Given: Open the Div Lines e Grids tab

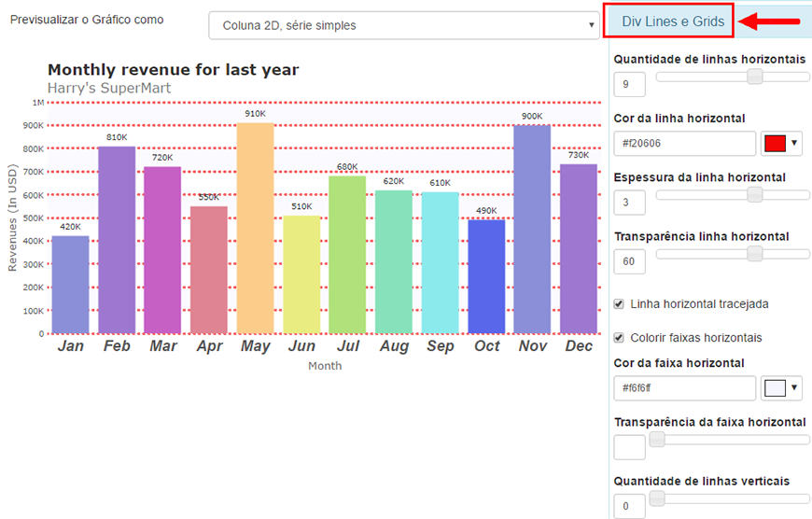Looking at the screenshot, I should 673,21.
